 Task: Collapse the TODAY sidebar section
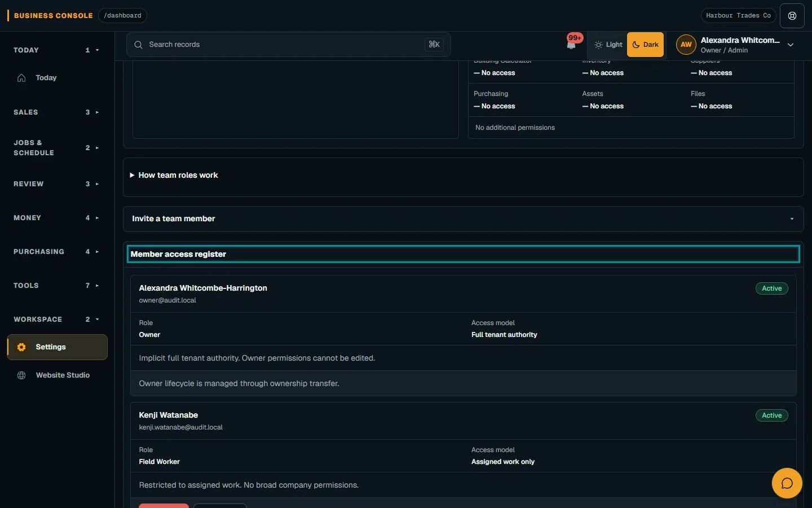(56, 50)
